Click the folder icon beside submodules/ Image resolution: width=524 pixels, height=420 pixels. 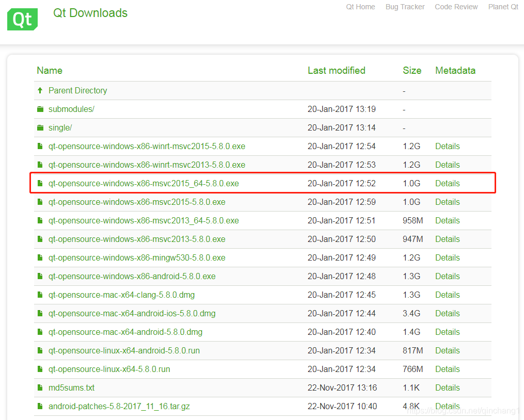tap(40, 109)
